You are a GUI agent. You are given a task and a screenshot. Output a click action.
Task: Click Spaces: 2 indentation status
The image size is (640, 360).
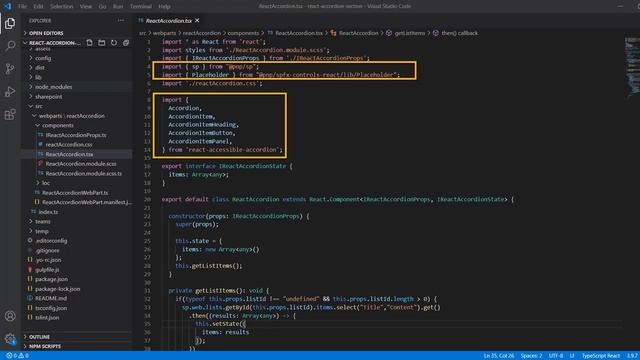point(531,356)
